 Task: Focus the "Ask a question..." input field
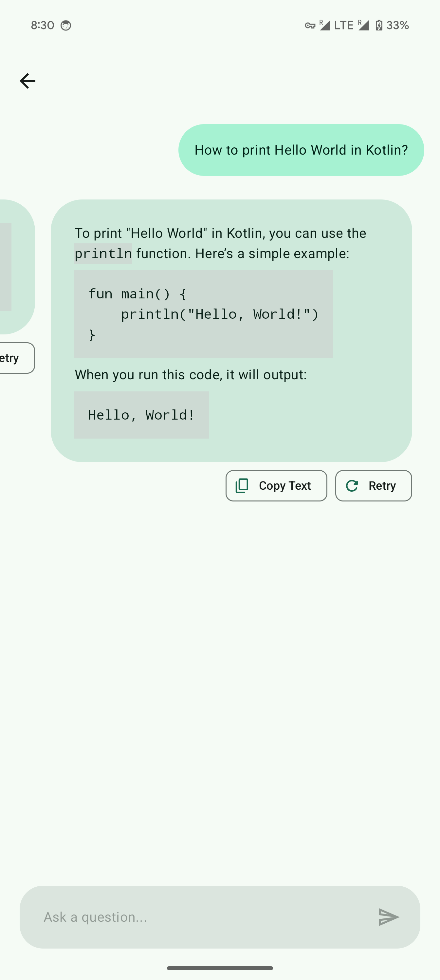click(x=205, y=917)
